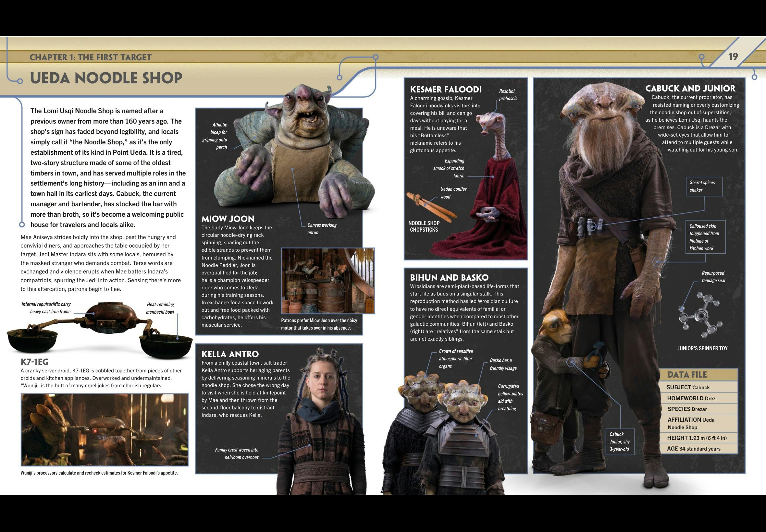766x532 pixels.
Task: Click the Cabuck Junior shy 3-year-old label
Action: (620, 441)
